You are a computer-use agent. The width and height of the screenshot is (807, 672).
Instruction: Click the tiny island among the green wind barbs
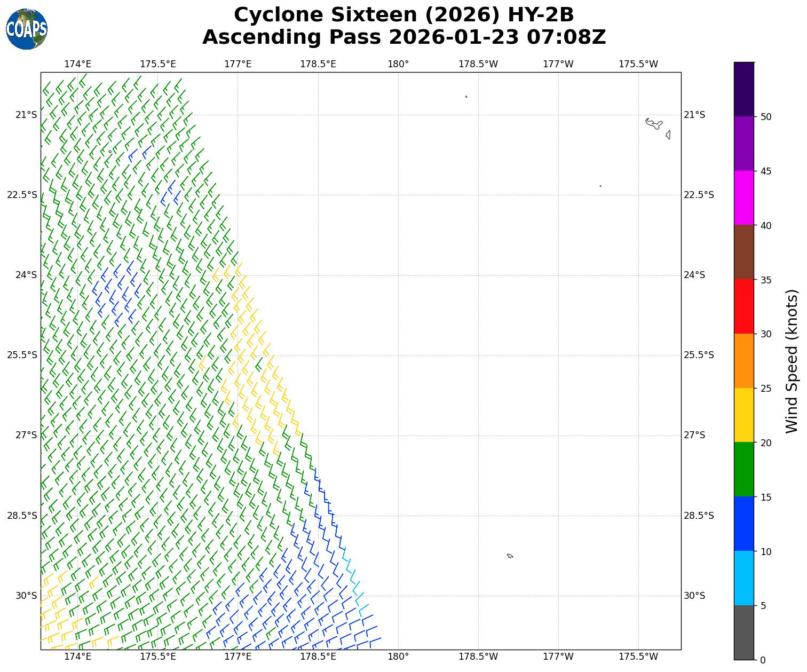point(110,151)
